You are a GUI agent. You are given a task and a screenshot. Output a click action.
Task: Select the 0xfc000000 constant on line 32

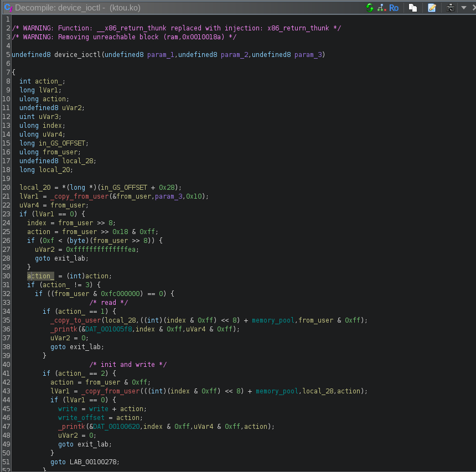pyautogui.click(x=120, y=294)
